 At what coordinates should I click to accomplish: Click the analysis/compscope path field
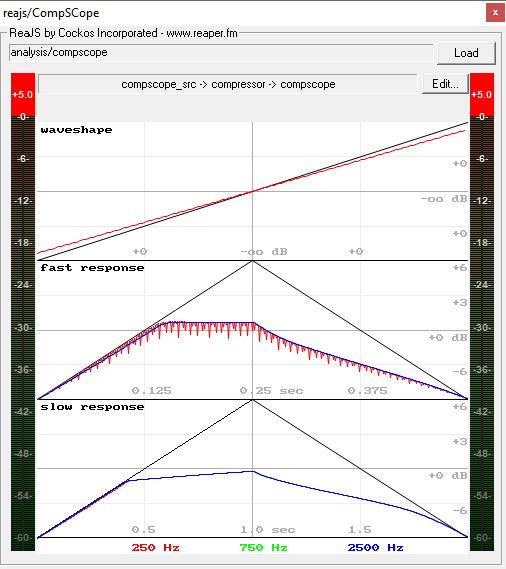221,53
